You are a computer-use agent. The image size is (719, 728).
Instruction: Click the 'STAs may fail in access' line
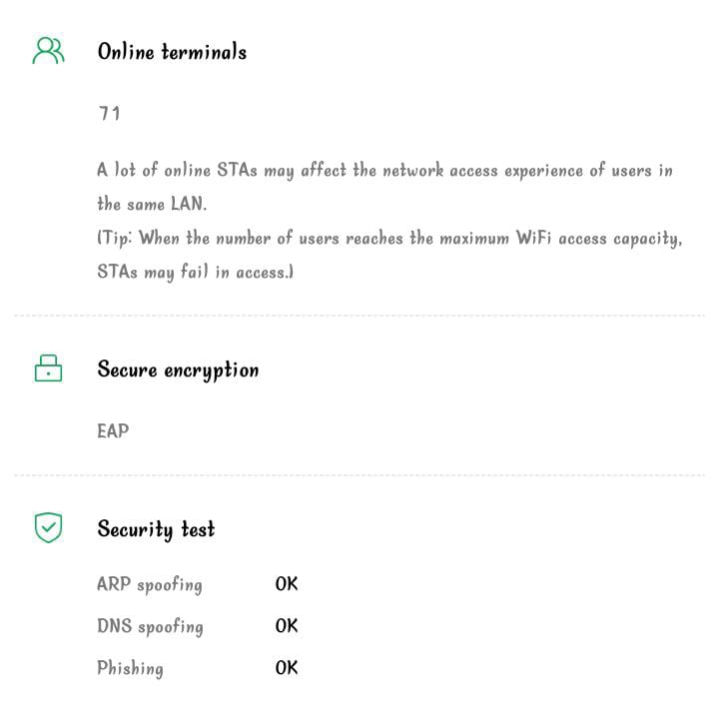tap(195, 272)
